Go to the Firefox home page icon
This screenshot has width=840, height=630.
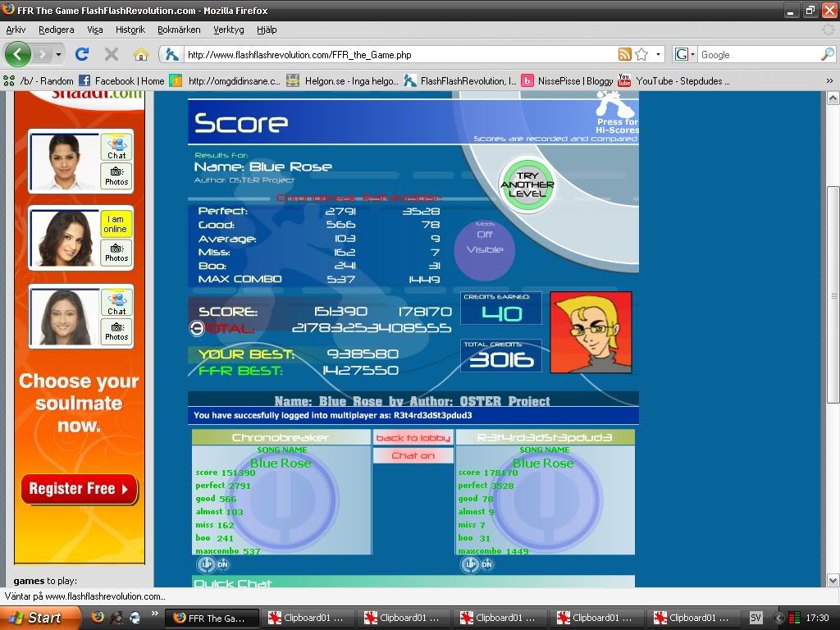pos(141,55)
